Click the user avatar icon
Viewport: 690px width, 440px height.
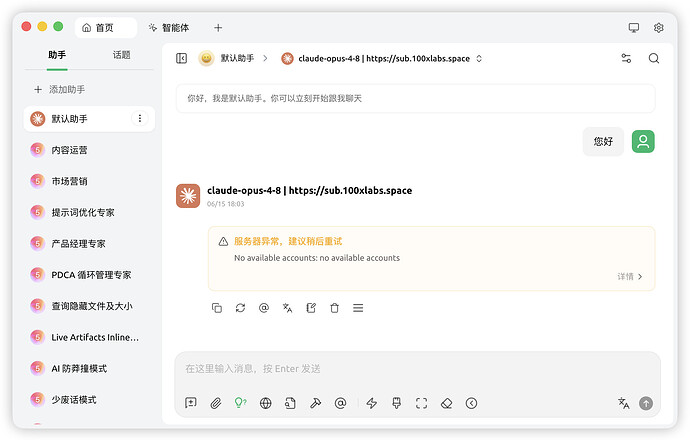pos(643,141)
